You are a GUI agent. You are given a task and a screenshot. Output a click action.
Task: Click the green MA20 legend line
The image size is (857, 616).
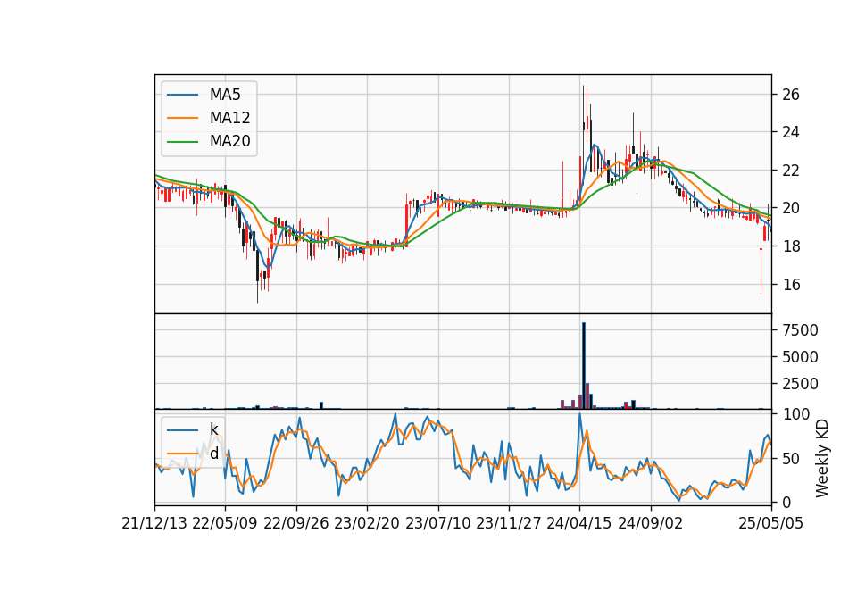click(182, 142)
